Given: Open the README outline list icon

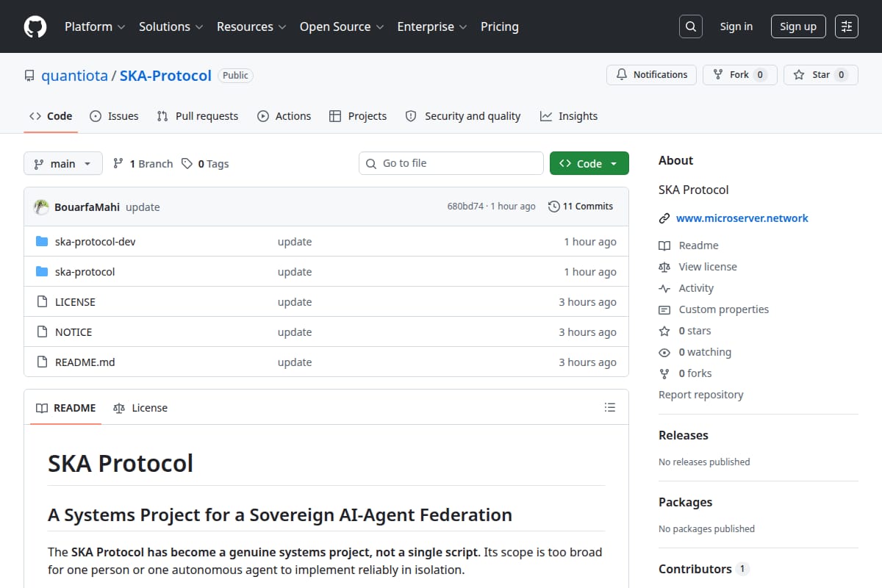Looking at the screenshot, I should [609, 407].
